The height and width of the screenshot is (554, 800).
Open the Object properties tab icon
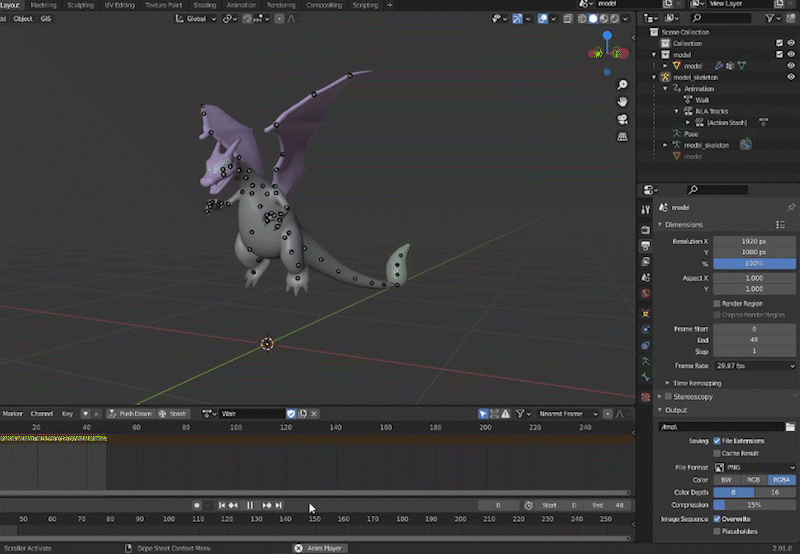(x=645, y=313)
